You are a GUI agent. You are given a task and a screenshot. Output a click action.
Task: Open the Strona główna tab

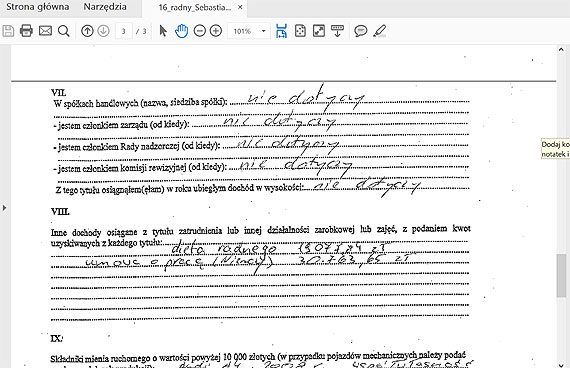click(x=37, y=7)
